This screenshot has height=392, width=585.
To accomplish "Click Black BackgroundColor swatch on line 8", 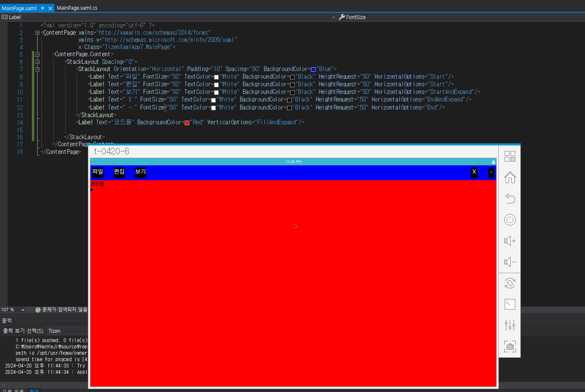I will pos(292,77).
